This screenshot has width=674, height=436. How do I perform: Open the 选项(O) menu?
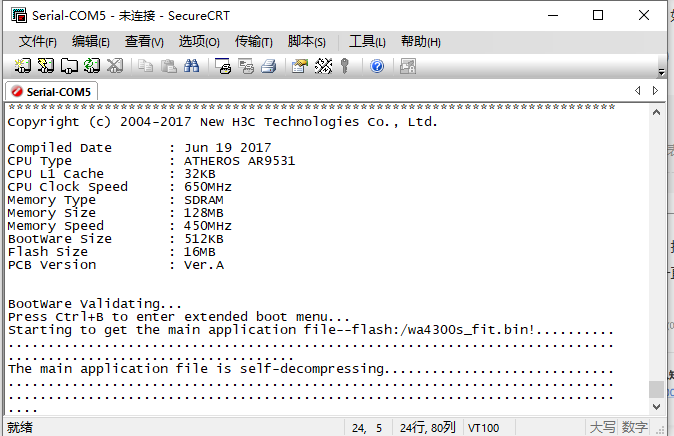click(x=199, y=42)
